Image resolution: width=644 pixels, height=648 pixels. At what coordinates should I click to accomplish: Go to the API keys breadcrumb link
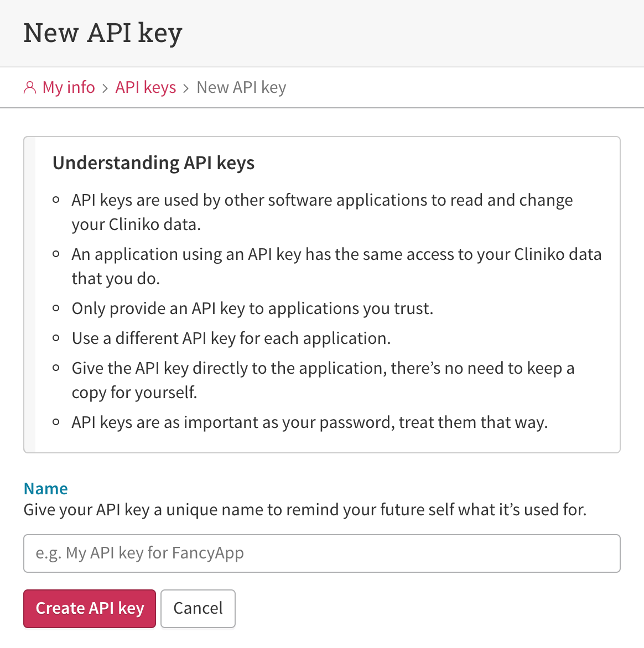pos(146,87)
